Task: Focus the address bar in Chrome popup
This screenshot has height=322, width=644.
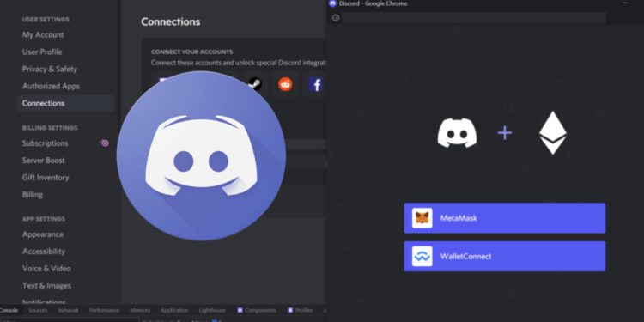Action: (474, 18)
